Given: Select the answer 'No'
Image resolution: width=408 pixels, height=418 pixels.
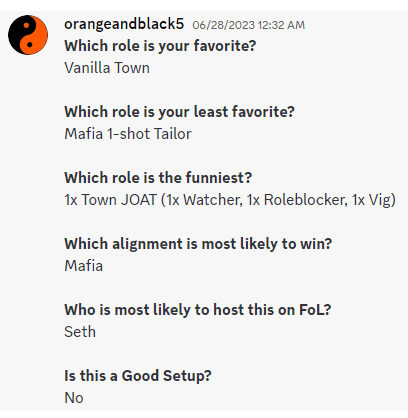Looking at the screenshot, I should (74, 398).
